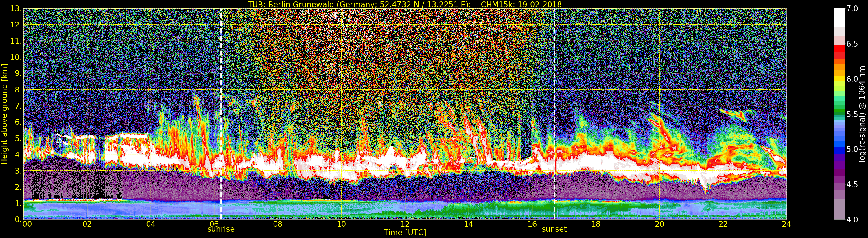The height and width of the screenshot is (238, 868).
Task: Click the colorbar tick label '7.0'
Action: 852,9
